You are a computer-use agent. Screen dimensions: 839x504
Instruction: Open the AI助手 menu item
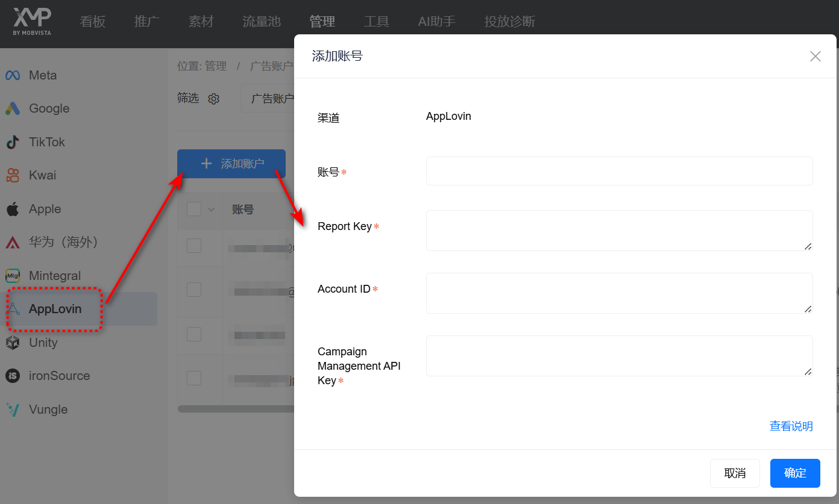click(436, 22)
